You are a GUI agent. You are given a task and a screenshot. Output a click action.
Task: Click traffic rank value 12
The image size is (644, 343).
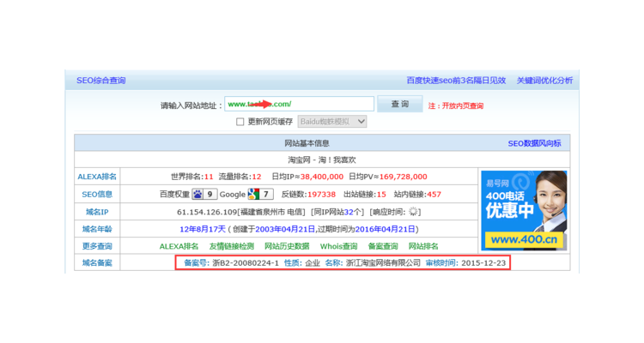click(257, 177)
